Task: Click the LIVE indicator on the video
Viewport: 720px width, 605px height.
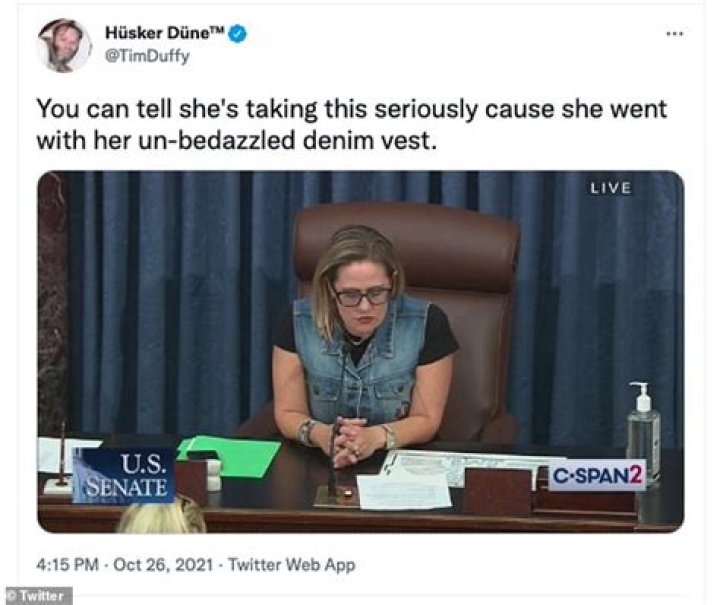Action: [x=611, y=188]
